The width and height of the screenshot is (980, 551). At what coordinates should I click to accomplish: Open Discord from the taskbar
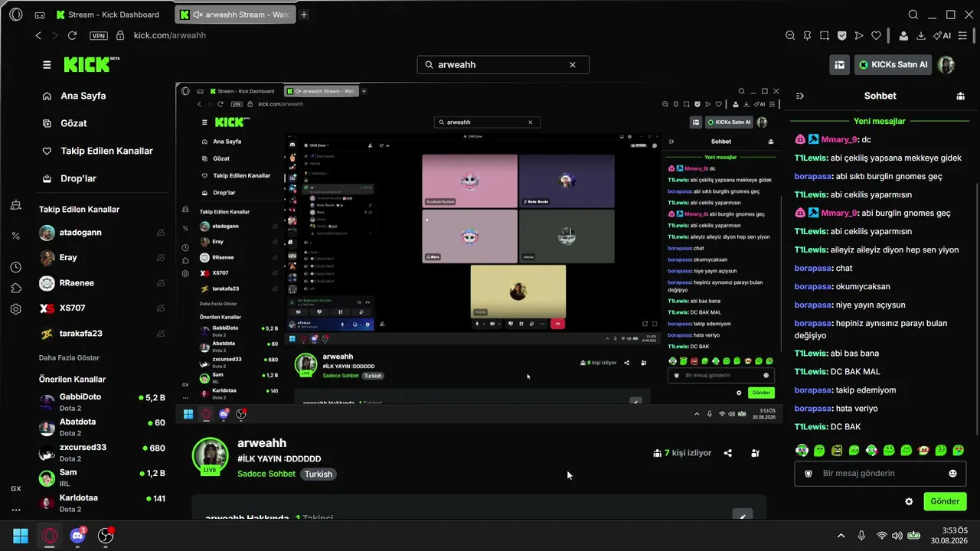77,536
